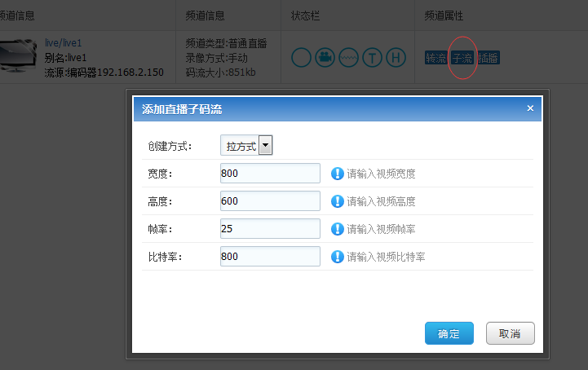Click the info icon beside 请输入视频帧率
588x370 pixels.
click(x=337, y=229)
